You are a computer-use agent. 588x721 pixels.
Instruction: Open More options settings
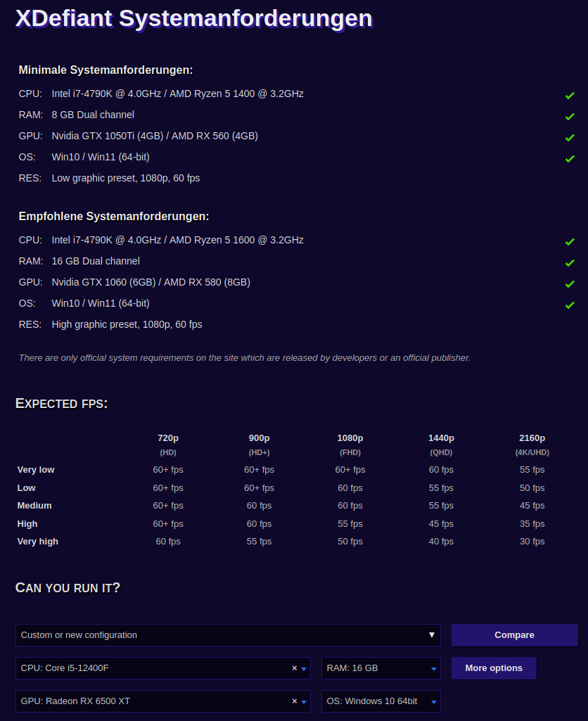click(494, 668)
